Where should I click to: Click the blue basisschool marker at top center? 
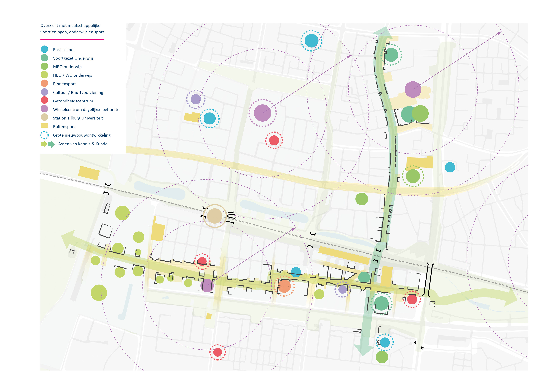point(311,41)
